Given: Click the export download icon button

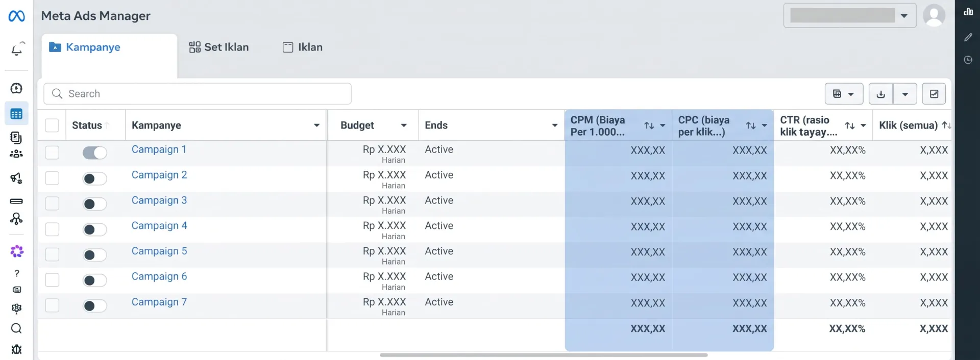Looking at the screenshot, I should coord(881,94).
